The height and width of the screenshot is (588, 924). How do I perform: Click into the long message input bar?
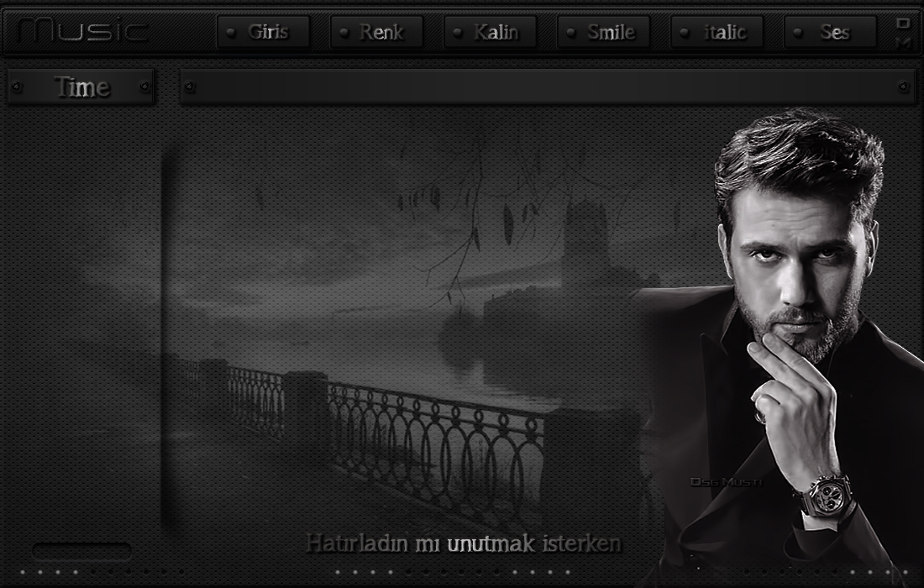(x=548, y=87)
